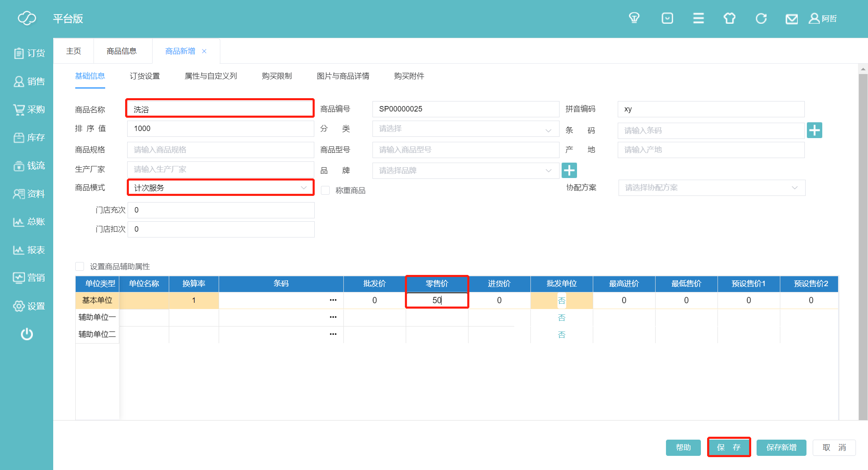This screenshot has height=470, width=868.
Task: Open the mail envelope icon
Action: (x=792, y=19)
